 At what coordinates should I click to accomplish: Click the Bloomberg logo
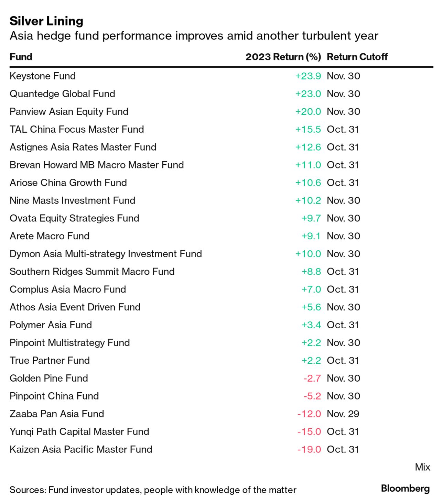(405, 489)
